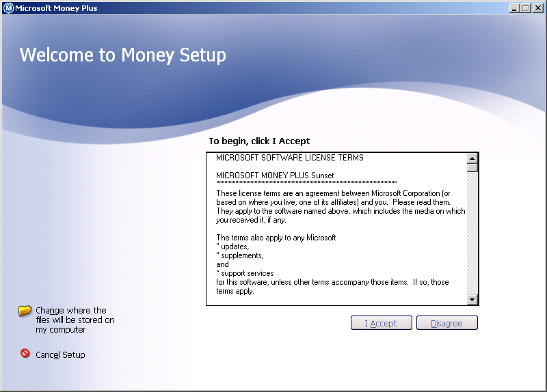The width and height of the screenshot is (547, 392).
Task: Click the license scrollbar up arrow
Action: [472, 158]
